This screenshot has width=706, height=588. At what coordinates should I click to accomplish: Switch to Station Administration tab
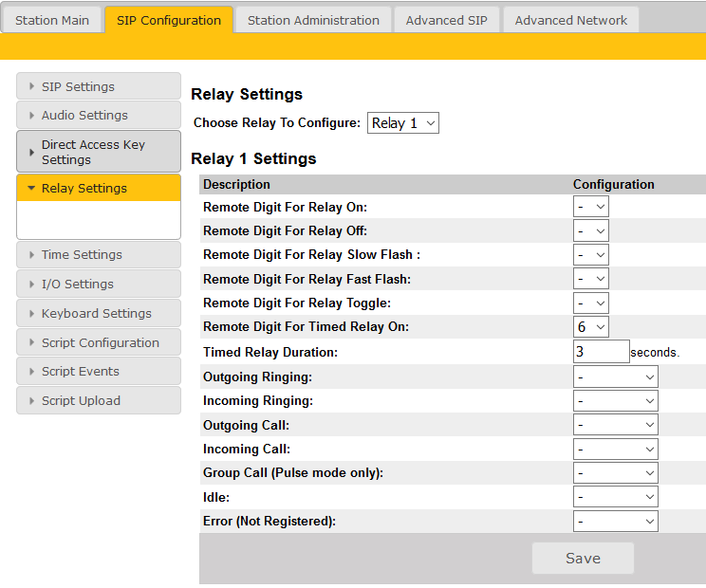click(313, 20)
